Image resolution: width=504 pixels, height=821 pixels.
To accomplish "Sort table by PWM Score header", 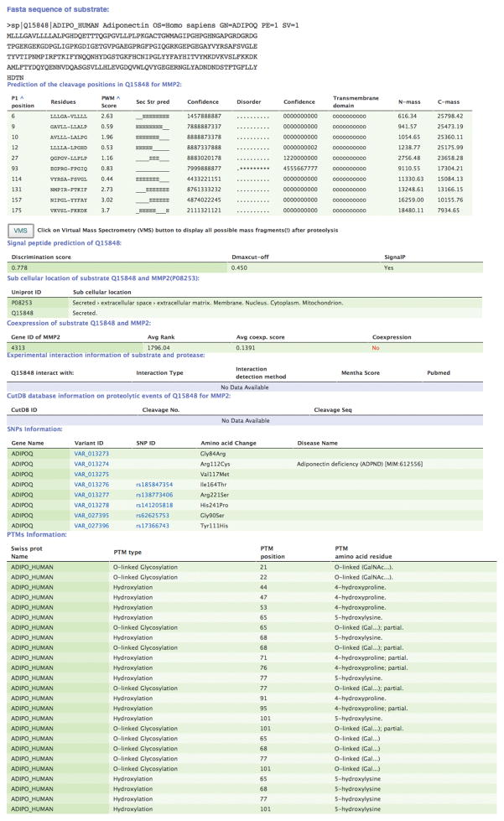I will coord(111,101).
